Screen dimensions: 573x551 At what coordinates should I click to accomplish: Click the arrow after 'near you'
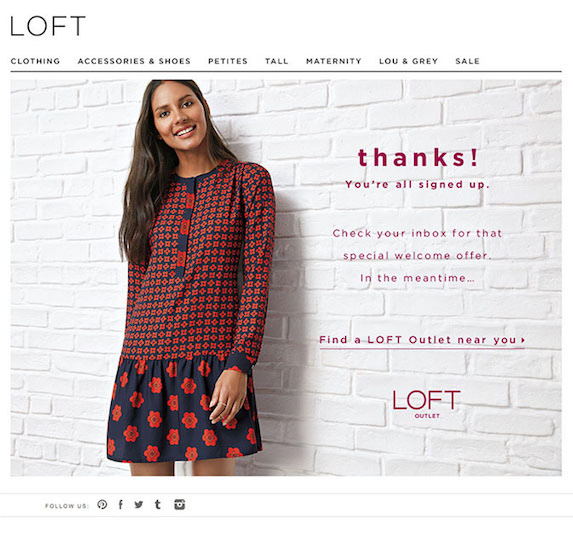pos(523,340)
